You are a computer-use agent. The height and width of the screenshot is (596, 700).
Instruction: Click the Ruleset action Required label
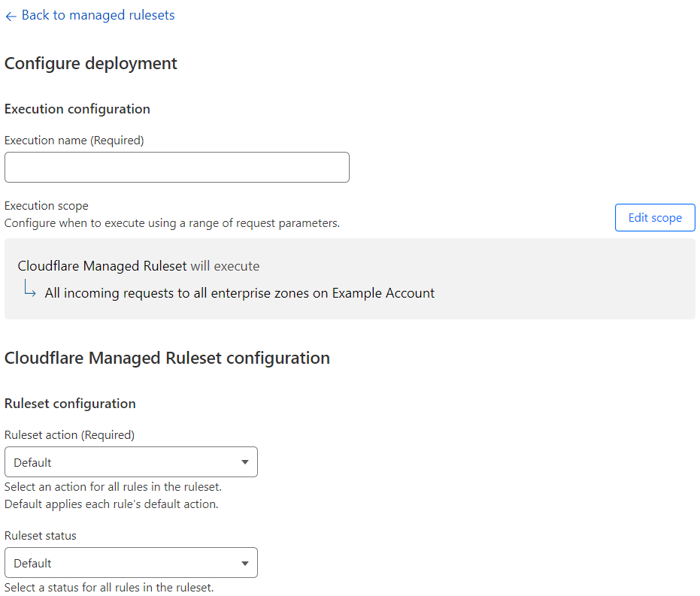pos(69,434)
